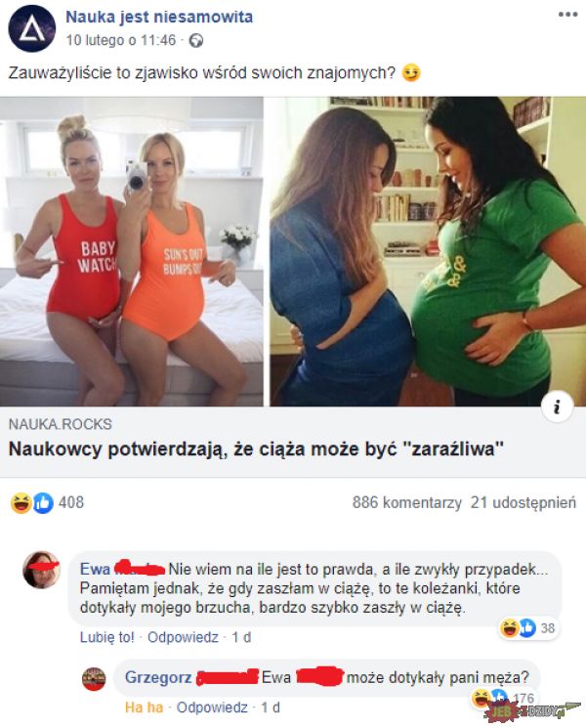This screenshot has height=728, width=586.
Task: Click Odpowiedz under Grzegorz's reply
Action: 212,707
